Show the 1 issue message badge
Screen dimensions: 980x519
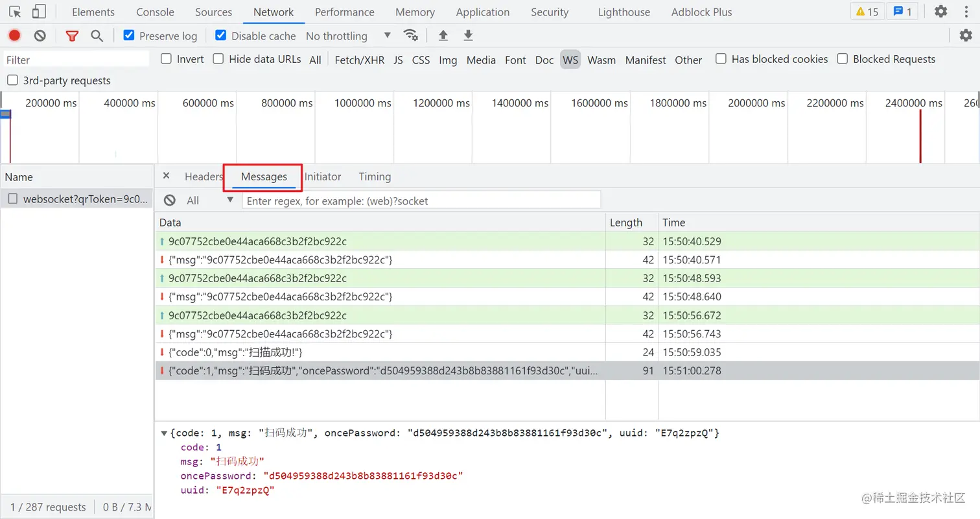[x=902, y=12]
